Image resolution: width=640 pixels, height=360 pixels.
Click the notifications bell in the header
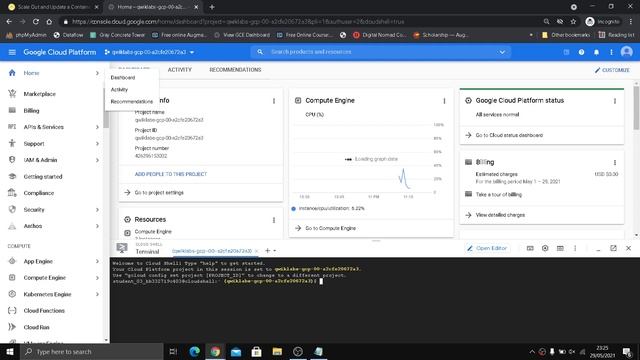pyautogui.click(x=596, y=52)
